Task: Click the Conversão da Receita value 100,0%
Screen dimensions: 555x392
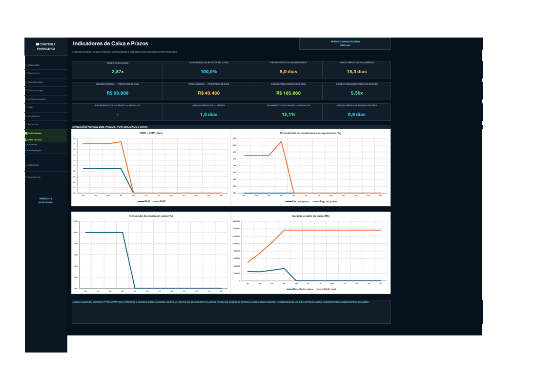Action: pos(209,72)
